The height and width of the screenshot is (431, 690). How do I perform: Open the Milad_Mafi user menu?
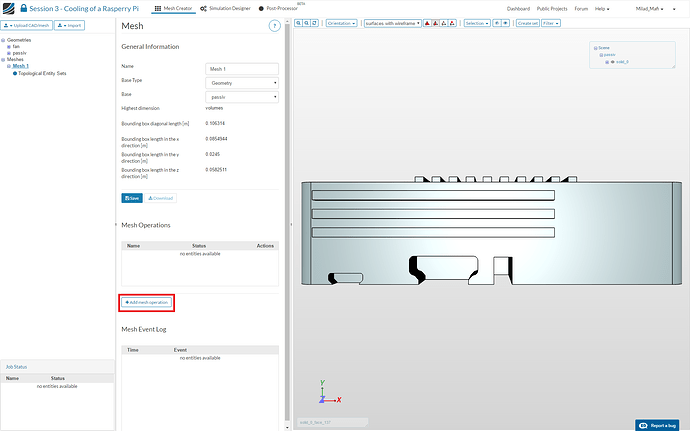pyautogui.click(x=650, y=9)
